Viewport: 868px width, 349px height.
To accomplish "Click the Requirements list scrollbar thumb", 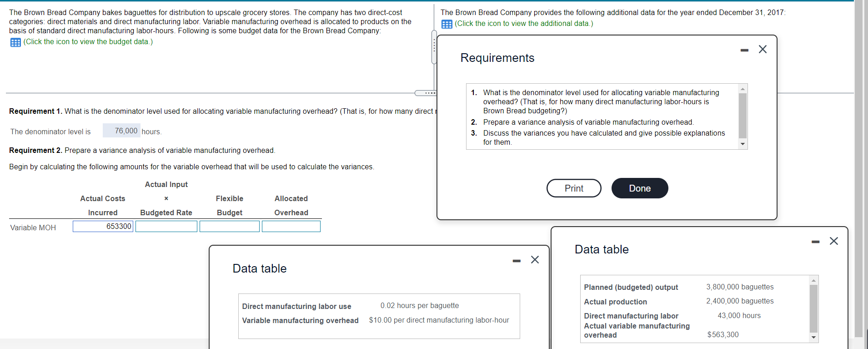I will (743, 116).
